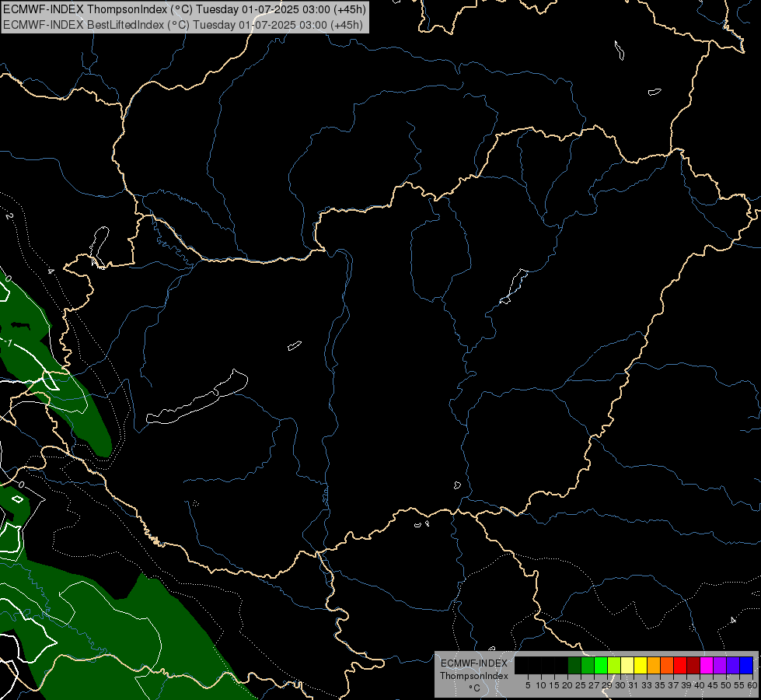
Task: Select the magenta 40–45 legend swatch
Action: (707, 665)
